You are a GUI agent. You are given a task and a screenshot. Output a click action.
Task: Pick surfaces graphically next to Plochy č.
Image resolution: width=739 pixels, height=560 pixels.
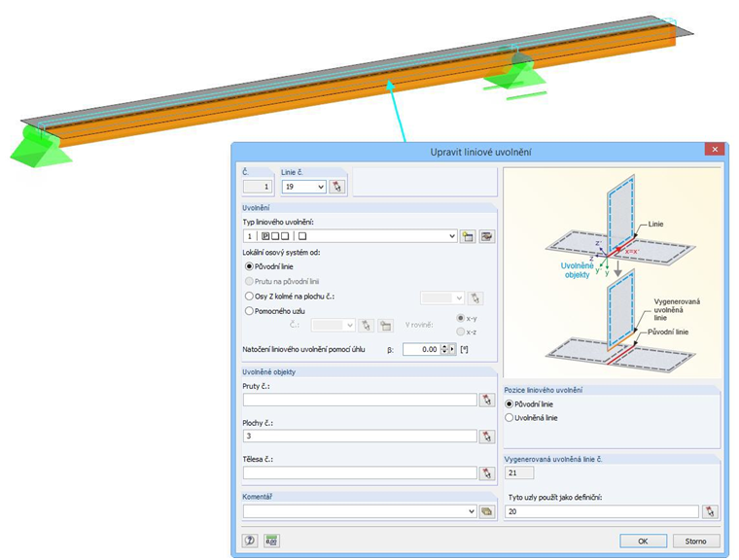click(487, 436)
